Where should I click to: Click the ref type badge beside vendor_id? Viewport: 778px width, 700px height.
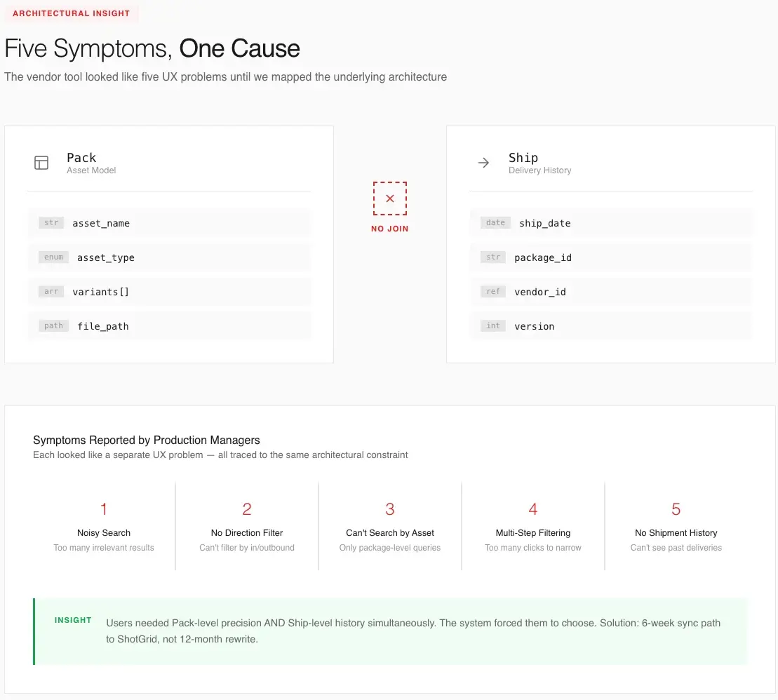point(493,292)
